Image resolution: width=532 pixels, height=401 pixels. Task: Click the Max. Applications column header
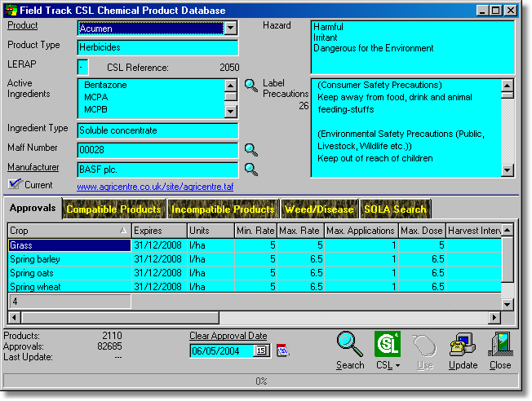pos(361,231)
